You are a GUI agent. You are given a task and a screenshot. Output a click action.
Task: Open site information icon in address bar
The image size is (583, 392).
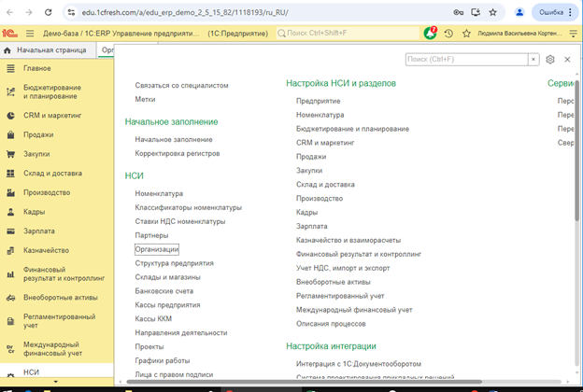[x=71, y=12]
